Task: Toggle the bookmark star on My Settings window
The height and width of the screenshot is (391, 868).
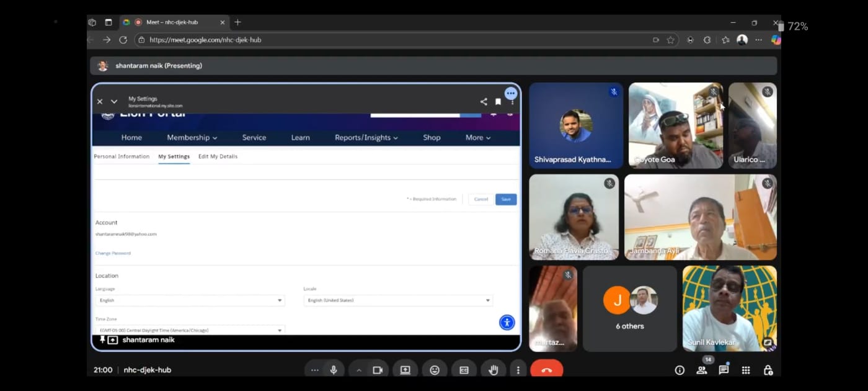Action: [x=497, y=101]
